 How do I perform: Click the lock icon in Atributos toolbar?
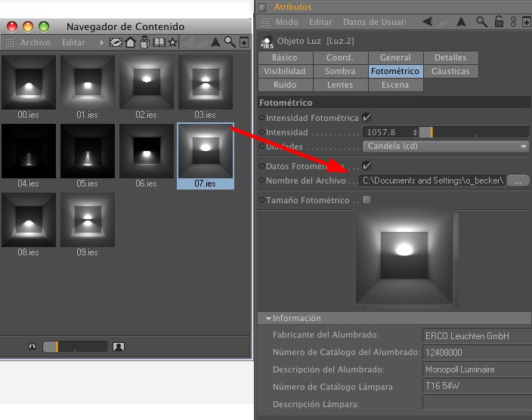pyautogui.click(x=499, y=22)
